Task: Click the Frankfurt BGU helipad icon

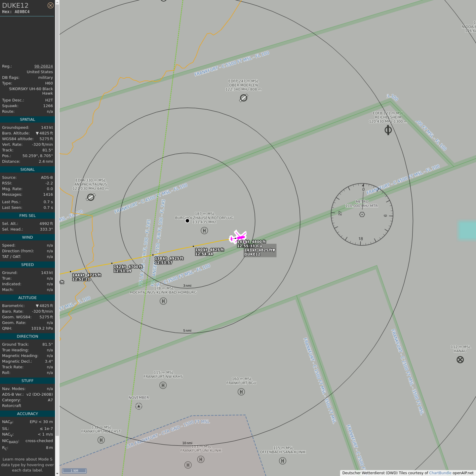Action: 241,392
